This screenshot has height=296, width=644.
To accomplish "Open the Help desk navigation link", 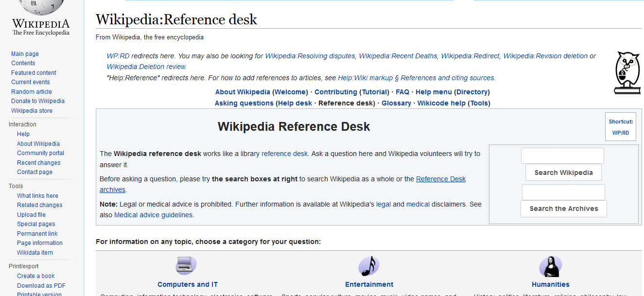I will 295,103.
